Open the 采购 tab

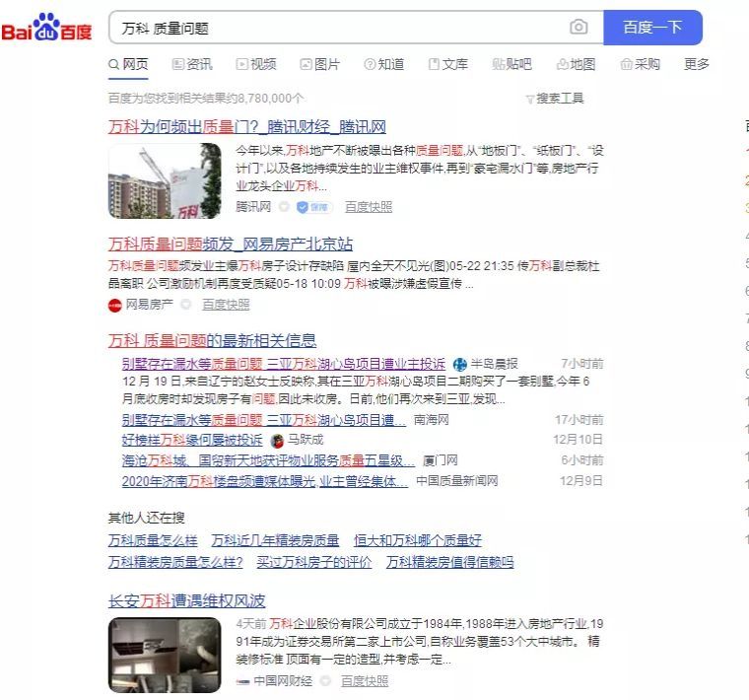coord(640,64)
